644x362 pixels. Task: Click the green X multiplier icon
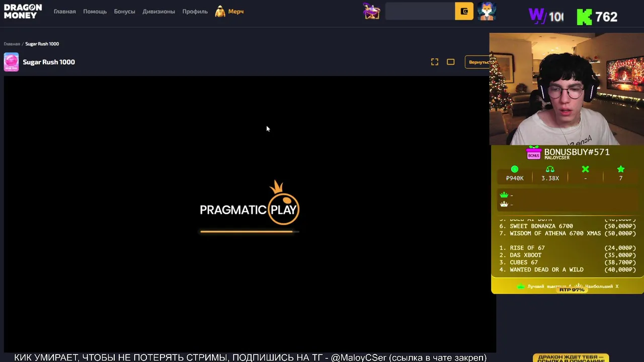[585, 169]
